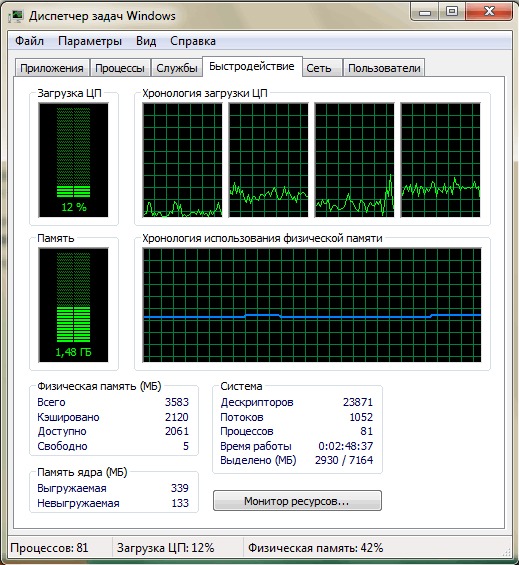
Task: Open the Вид menu
Action: (x=146, y=41)
